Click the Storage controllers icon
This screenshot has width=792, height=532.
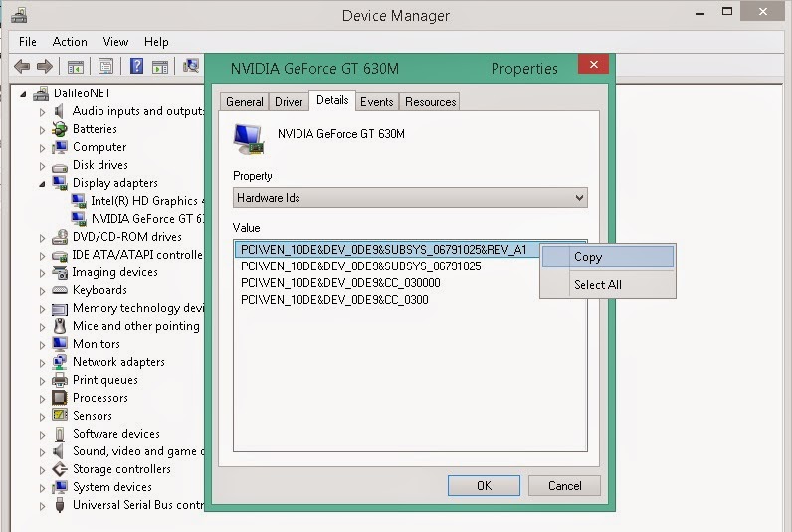coord(59,469)
